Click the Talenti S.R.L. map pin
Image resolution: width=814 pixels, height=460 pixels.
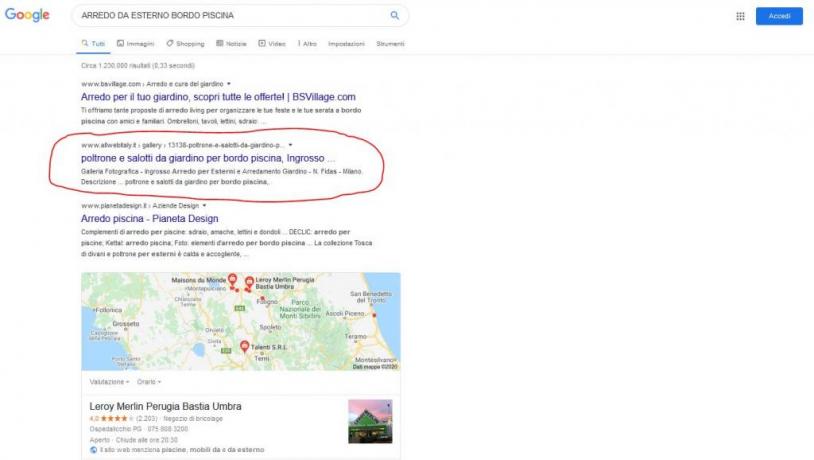click(245, 346)
